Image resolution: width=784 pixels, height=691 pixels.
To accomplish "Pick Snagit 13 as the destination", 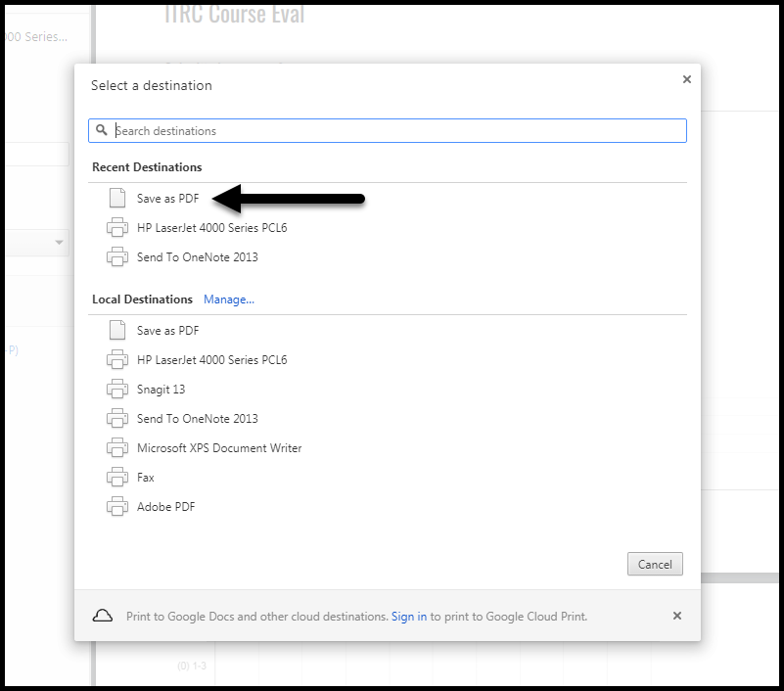I will tap(161, 390).
